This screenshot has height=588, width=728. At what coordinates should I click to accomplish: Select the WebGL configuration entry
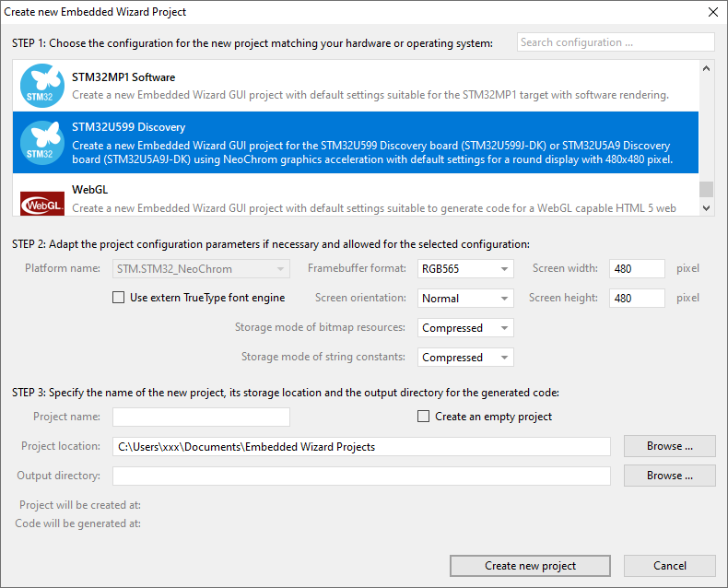(x=369, y=198)
